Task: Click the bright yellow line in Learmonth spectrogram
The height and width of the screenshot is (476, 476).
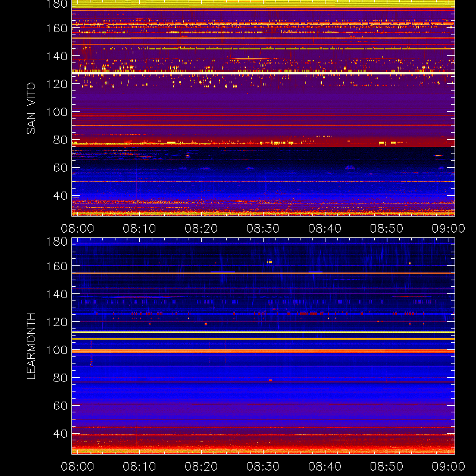Action: pyautogui.click(x=263, y=333)
